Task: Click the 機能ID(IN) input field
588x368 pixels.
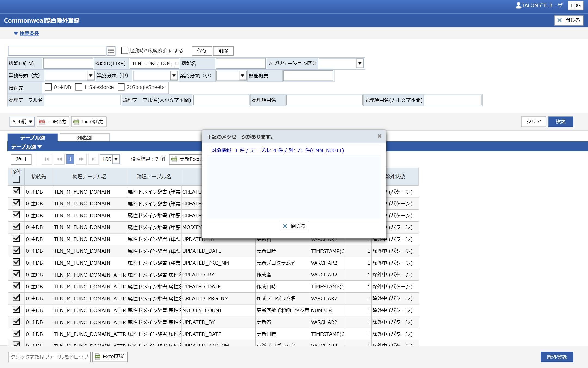Action: (68, 64)
